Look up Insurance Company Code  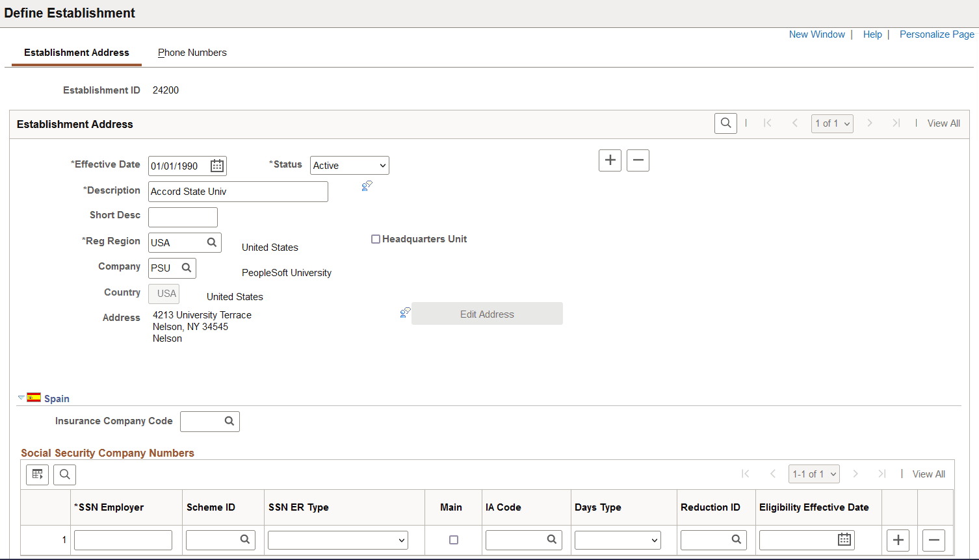pyautogui.click(x=229, y=421)
